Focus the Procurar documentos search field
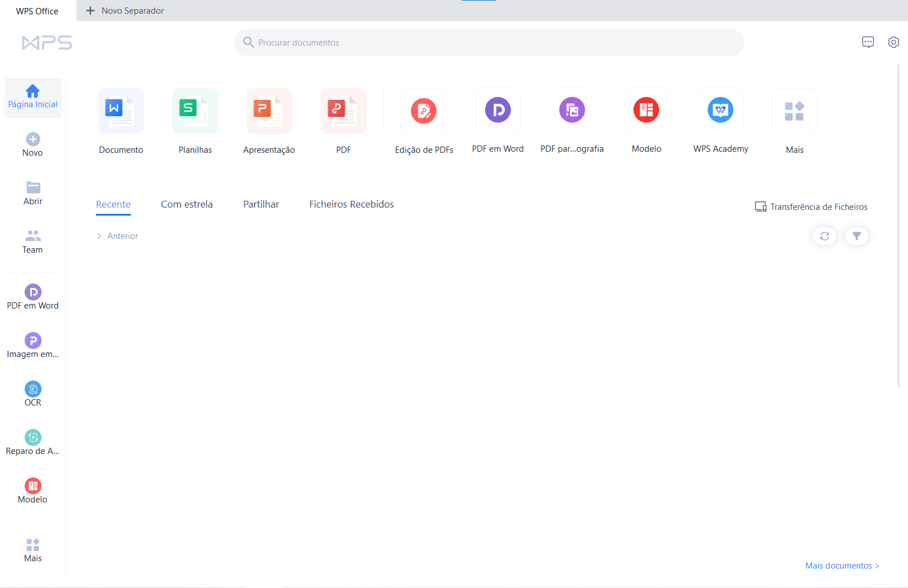The height and width of the screenshot is (588, 908). tap(489, 43)
